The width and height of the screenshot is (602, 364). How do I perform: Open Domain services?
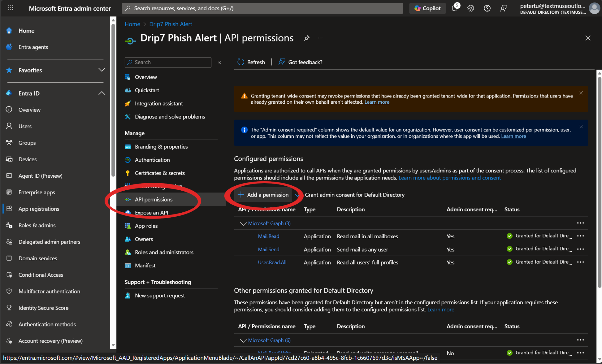38,258
